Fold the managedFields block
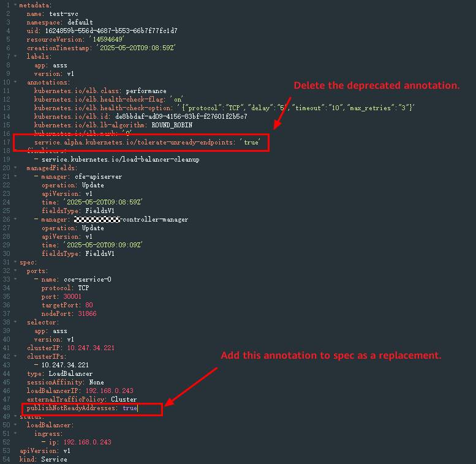 pos(15,167)
